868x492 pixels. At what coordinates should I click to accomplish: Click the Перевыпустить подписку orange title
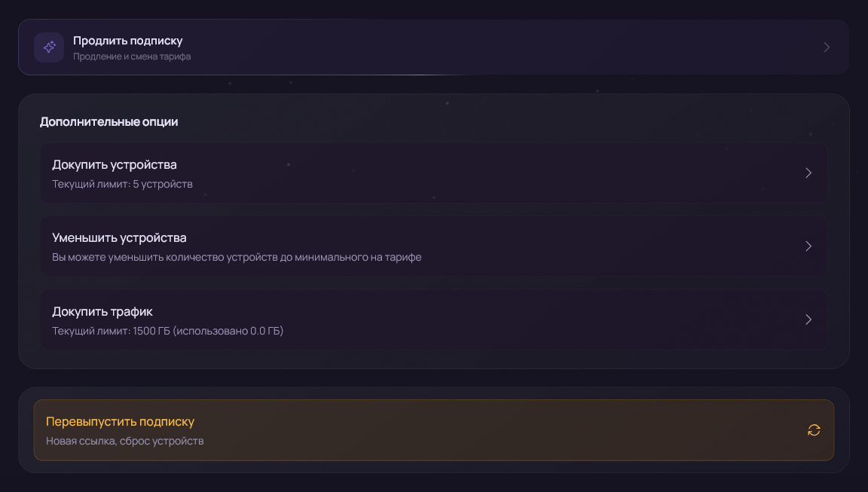tap(120, 422)
